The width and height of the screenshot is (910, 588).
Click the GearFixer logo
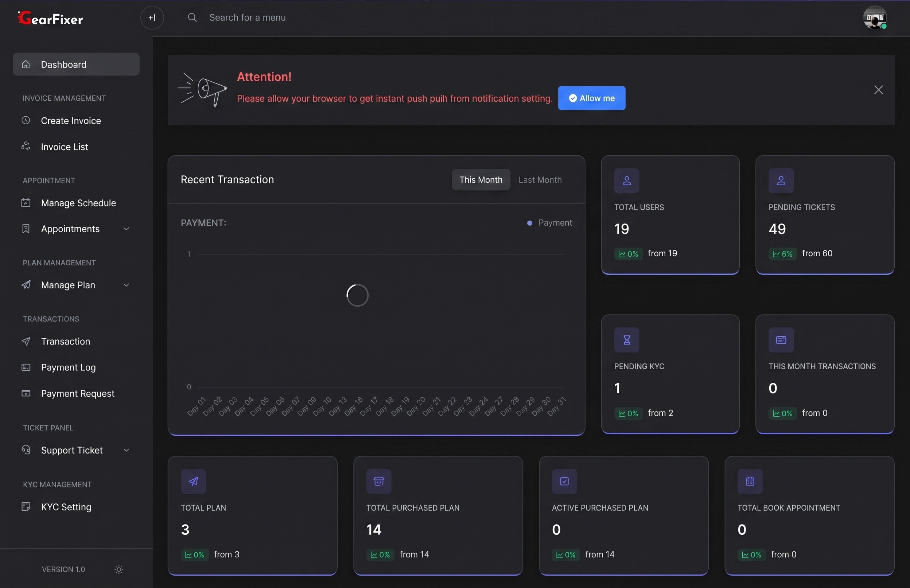[x=50, y=18]
